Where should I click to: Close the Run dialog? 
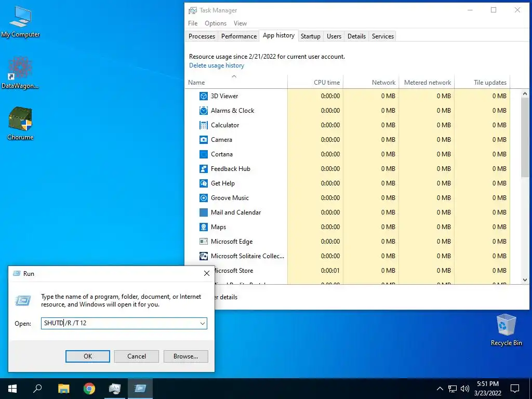coord(207,273)
